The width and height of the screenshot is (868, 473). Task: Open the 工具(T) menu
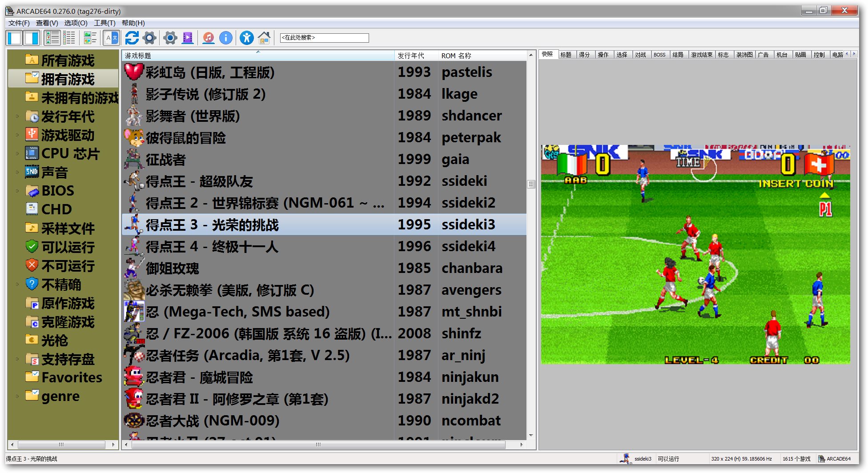click(104, 23)
